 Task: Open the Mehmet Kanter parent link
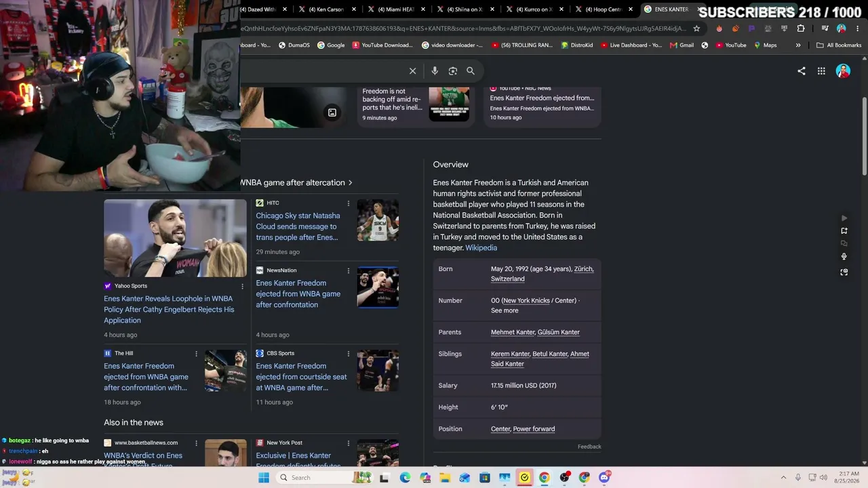coord(513,333)
